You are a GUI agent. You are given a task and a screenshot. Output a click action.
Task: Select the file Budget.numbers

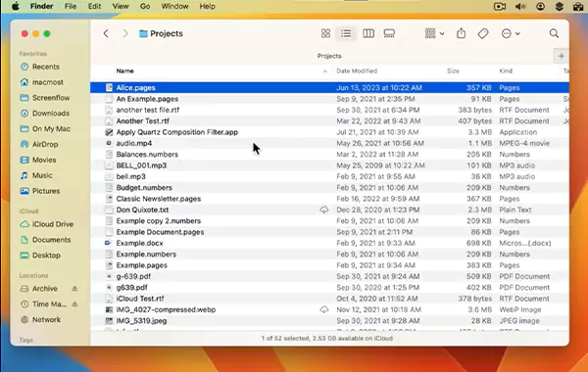tap(144, 188)
